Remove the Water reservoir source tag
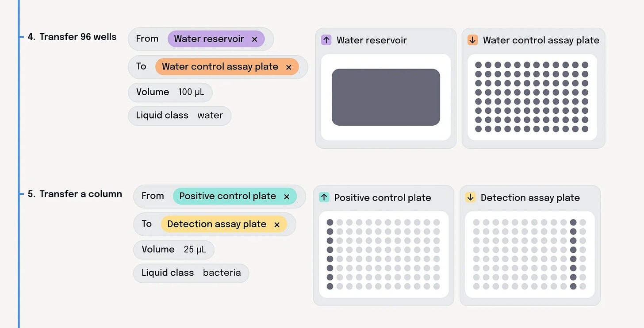Screen dimensions: 644x328 254,39
